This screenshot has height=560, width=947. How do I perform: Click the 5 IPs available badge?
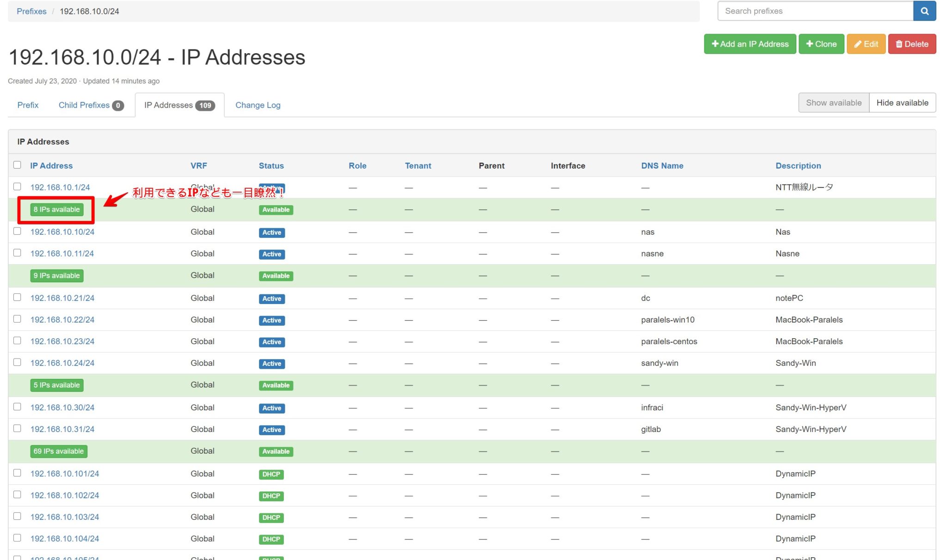(56, 385)
